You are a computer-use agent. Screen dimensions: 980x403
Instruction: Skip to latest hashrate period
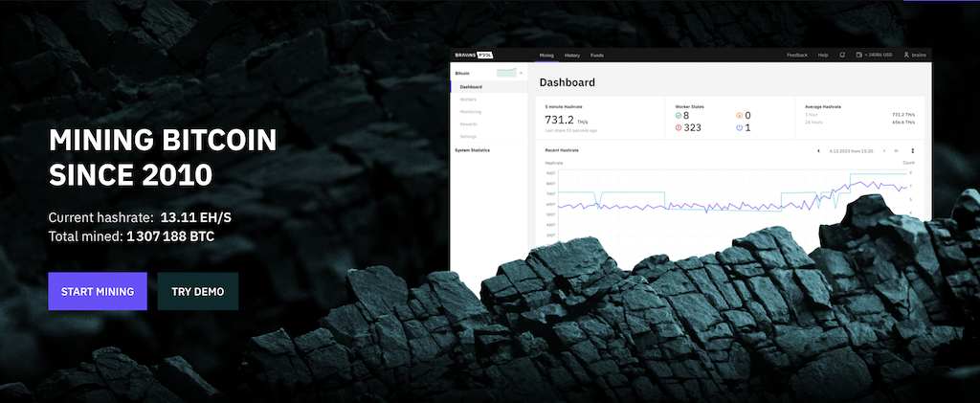pos(896,150)
